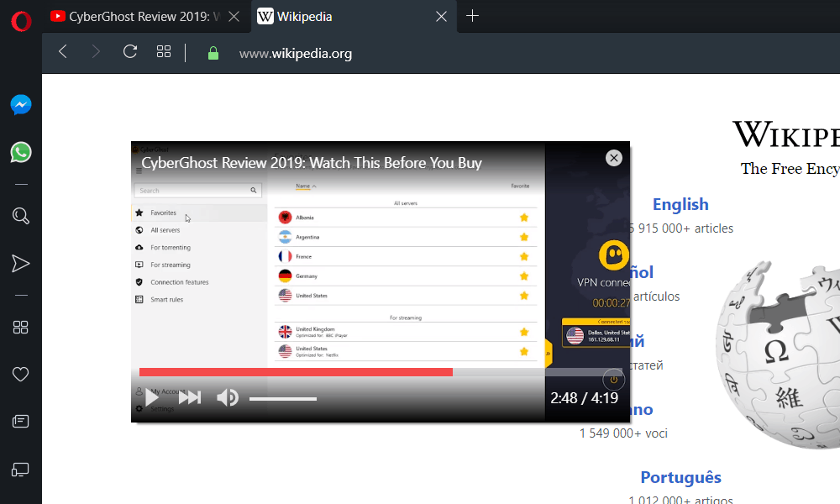This screenshot has height=504, width=840.
Task: Click the sidebar search magnifier icon
Action: (21, 216)
